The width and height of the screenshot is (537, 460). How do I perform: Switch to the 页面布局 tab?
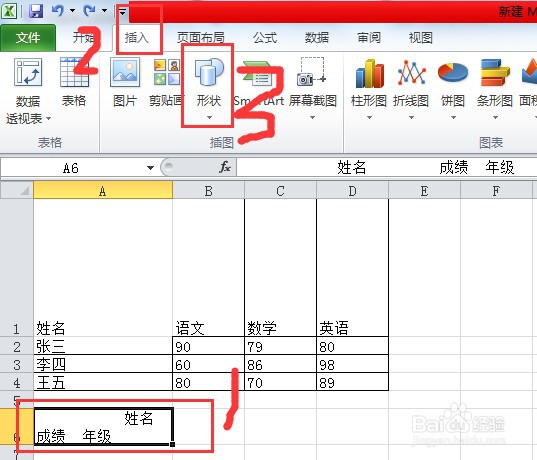201,38
